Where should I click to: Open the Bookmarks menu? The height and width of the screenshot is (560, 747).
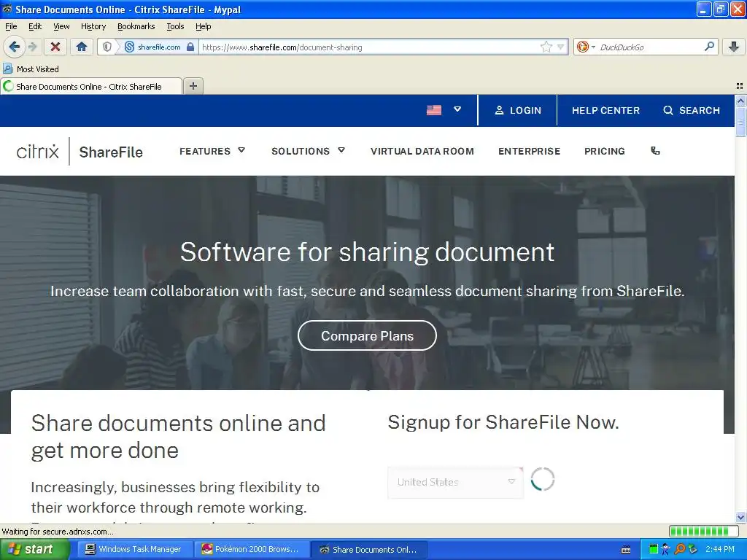pos(136,26)
